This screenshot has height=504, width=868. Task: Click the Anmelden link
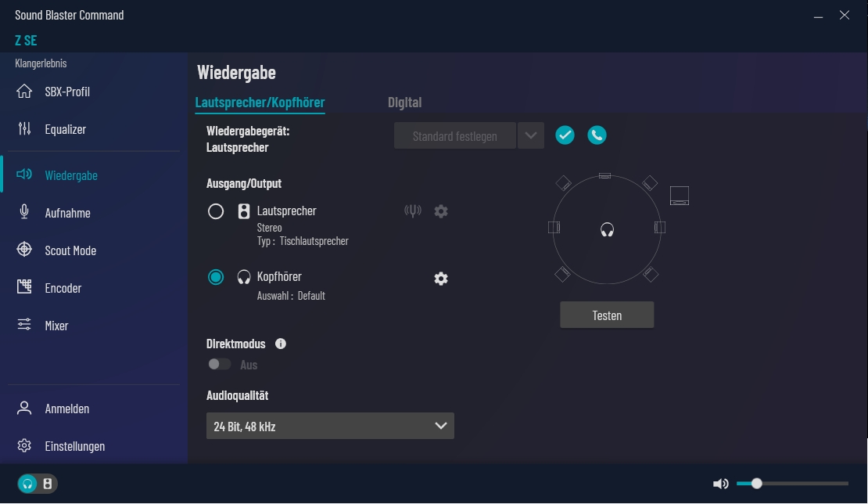point(67,409)
